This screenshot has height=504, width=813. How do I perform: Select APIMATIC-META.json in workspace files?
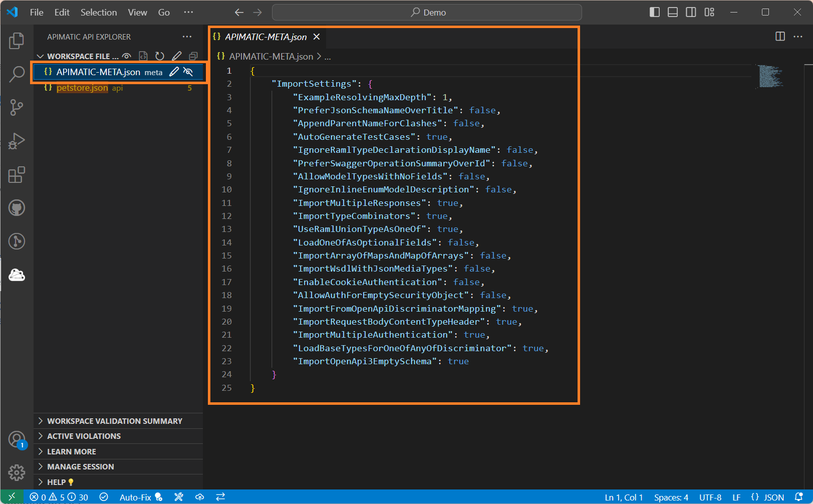coord(118,72)
